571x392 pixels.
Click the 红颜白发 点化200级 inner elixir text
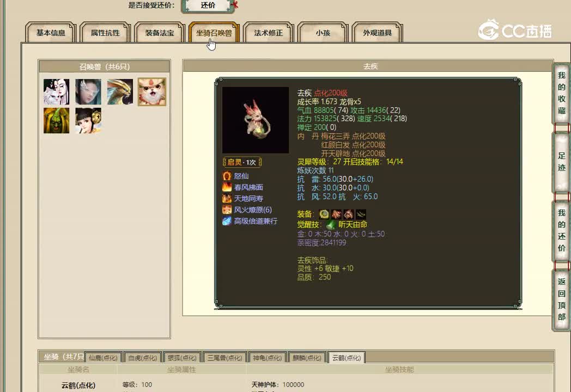coord(353,145)
